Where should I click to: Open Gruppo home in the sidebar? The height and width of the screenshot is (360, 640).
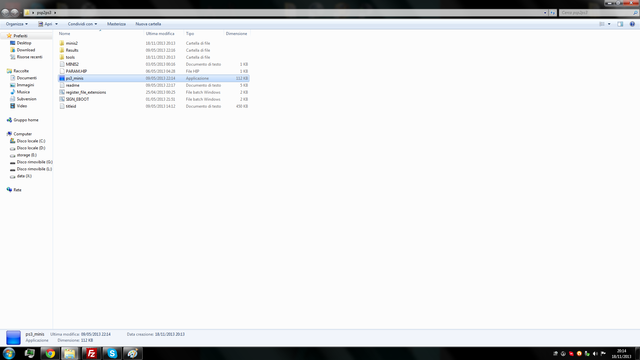(x=26, y=120)
